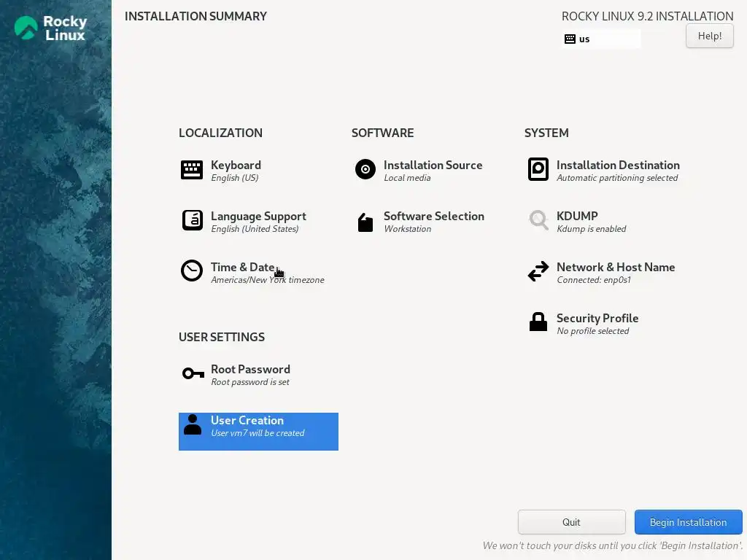Click the Help! button
The height and width of the screenshot is (560, 747).
point(709,36)
